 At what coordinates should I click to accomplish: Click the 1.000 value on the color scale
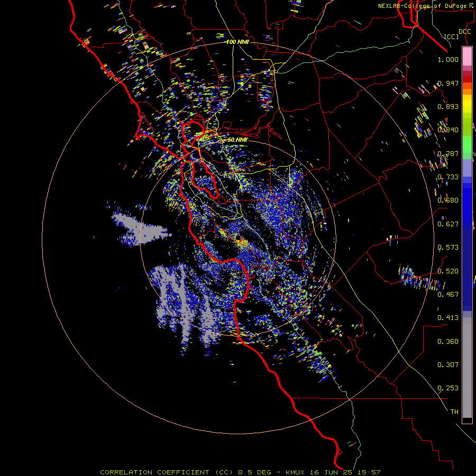[x=448, y=59]
